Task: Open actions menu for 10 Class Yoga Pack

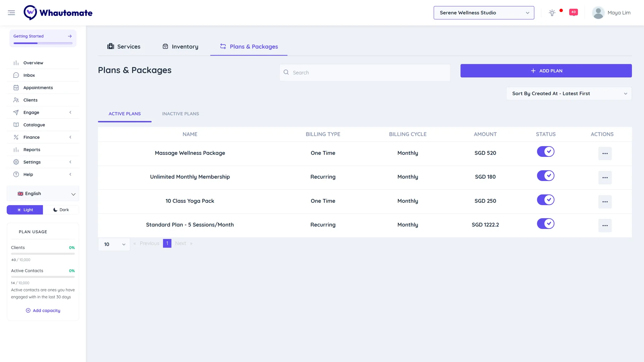Action: tap(605, 202)
